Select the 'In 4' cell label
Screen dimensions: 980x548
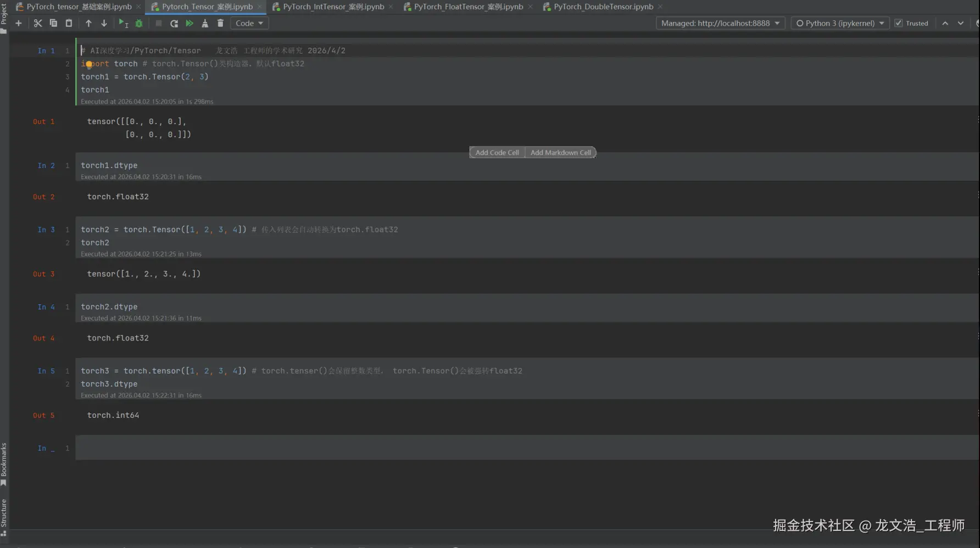(46, 307)
